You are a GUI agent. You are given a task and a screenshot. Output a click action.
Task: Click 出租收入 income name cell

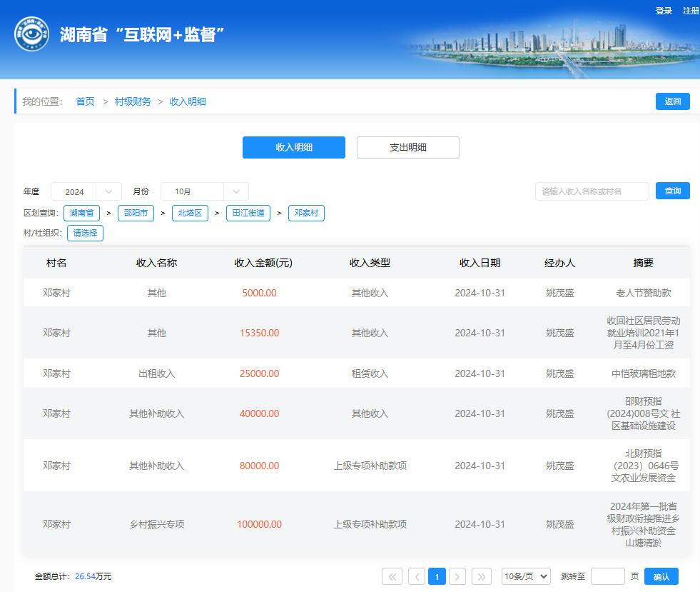157,373
